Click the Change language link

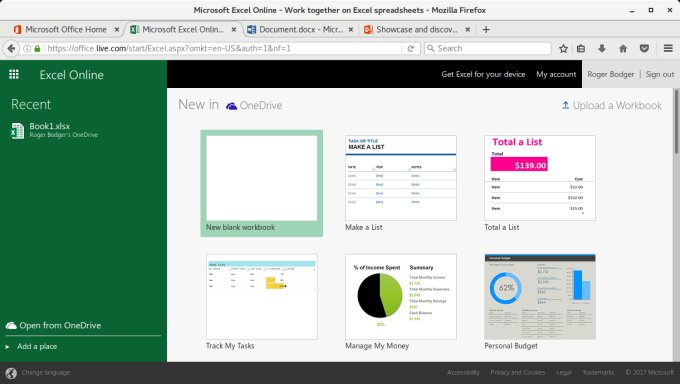[46, 373]
